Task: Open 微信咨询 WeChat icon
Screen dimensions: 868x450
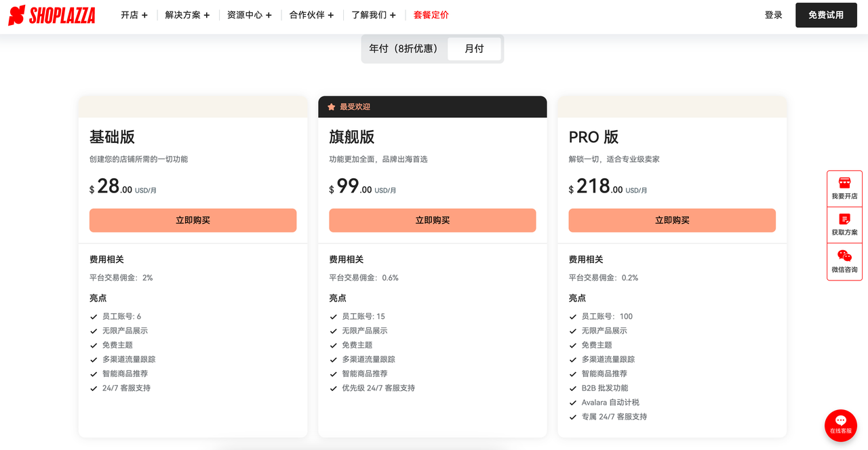Action: click(844, 256)
